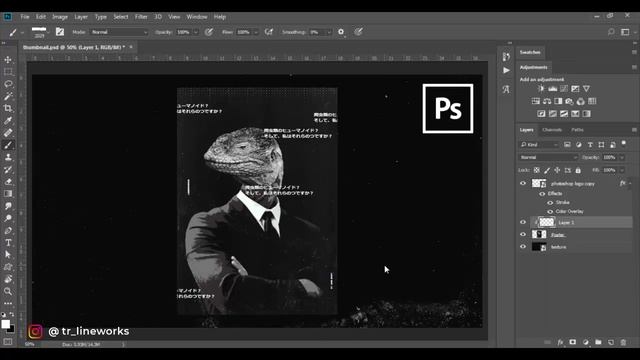Click the Search icon in options bar
This screenshot has width=640, height=360.
pyautogui.click(x=611, y=32)
